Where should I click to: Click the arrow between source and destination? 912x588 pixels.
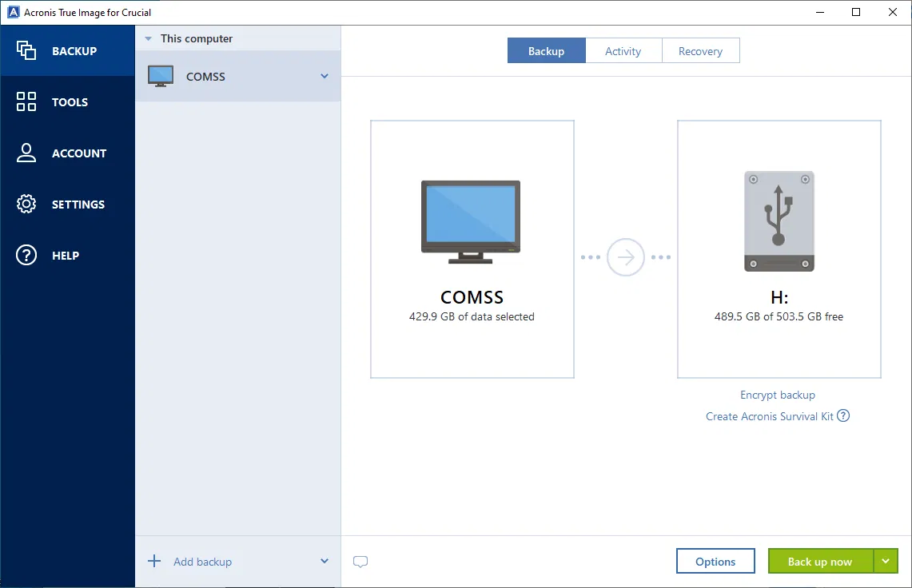point(626,256)
